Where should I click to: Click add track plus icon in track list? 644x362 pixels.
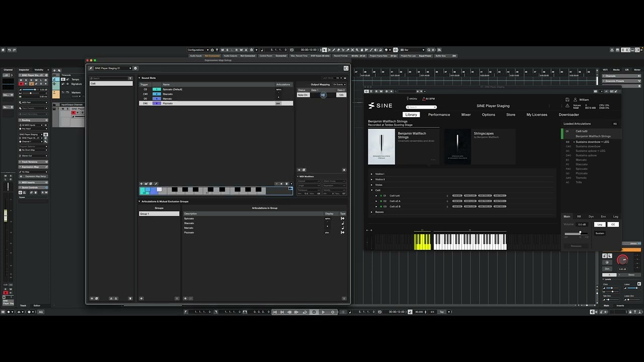pyautogui.click(x=54, y=70)
